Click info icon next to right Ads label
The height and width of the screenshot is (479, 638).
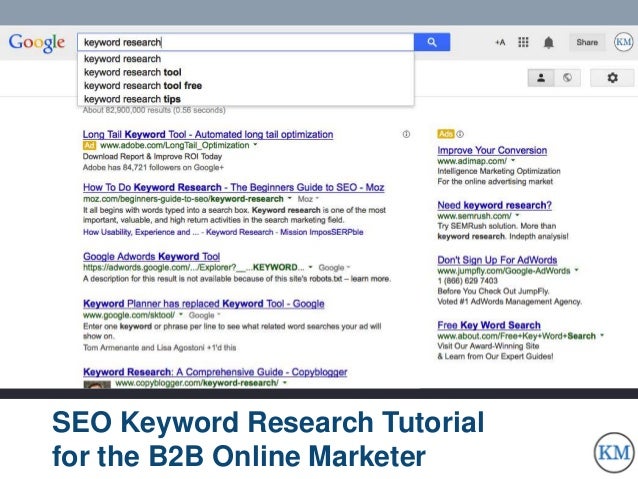[460, 134]
